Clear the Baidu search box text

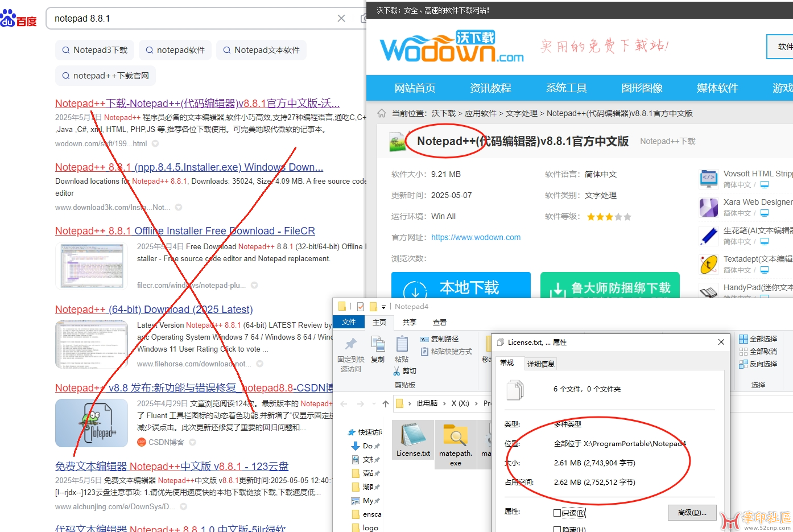(x=341, y=18)
